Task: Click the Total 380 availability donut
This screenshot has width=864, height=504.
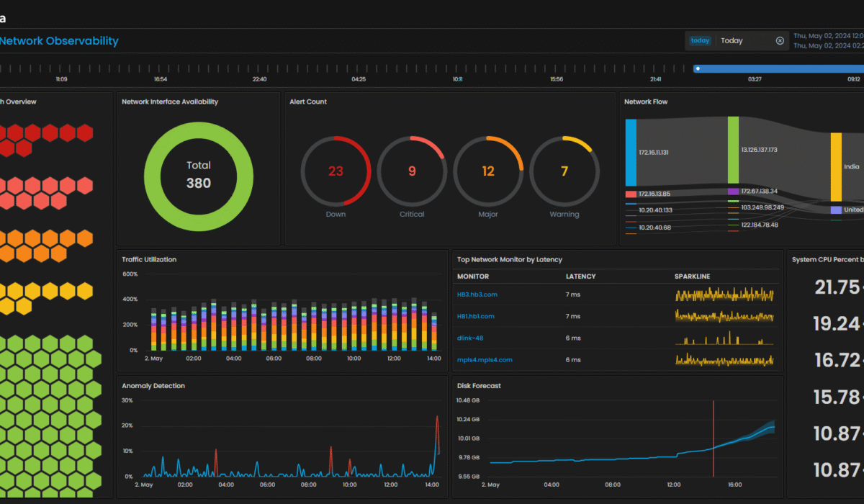Action: tap(199, 175)
